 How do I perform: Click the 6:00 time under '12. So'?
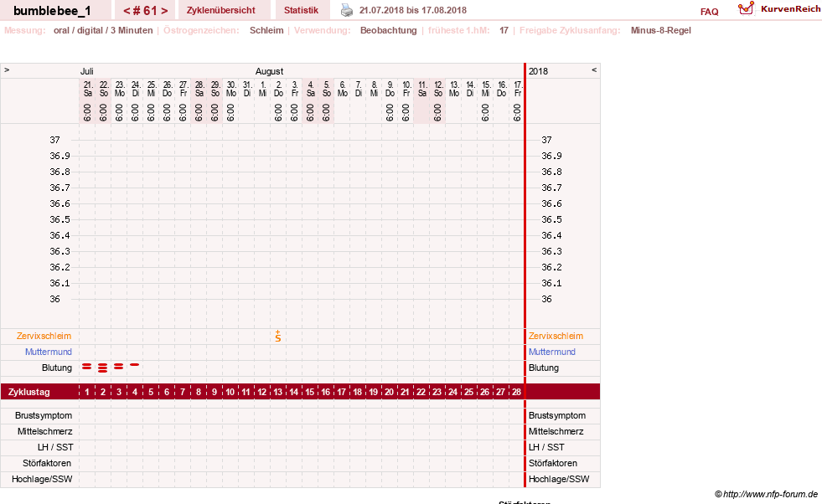coord(437,113)
